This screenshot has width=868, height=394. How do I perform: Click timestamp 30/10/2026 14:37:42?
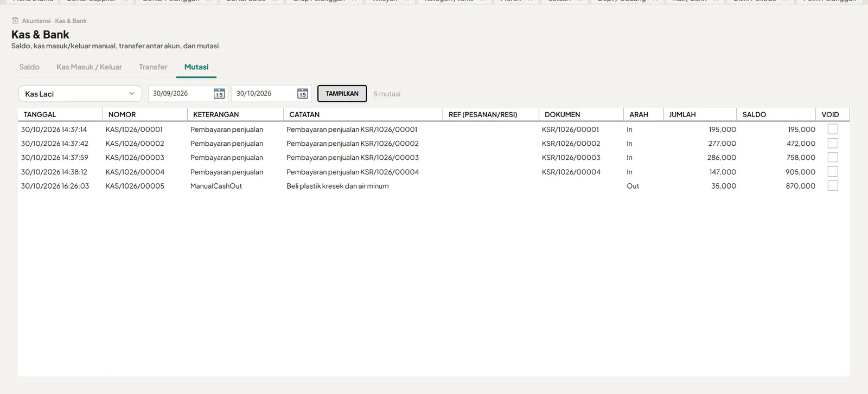click(x=55, y=144)
